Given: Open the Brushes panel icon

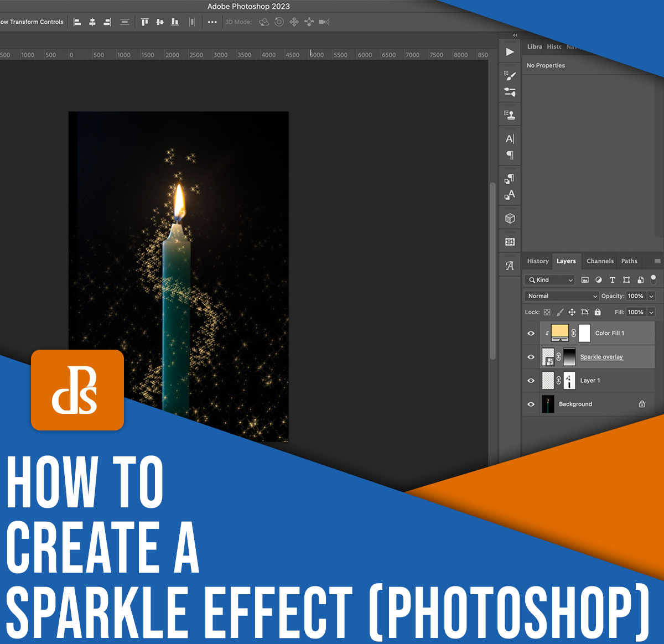Looking at the screenshot, I should point(510,92).
